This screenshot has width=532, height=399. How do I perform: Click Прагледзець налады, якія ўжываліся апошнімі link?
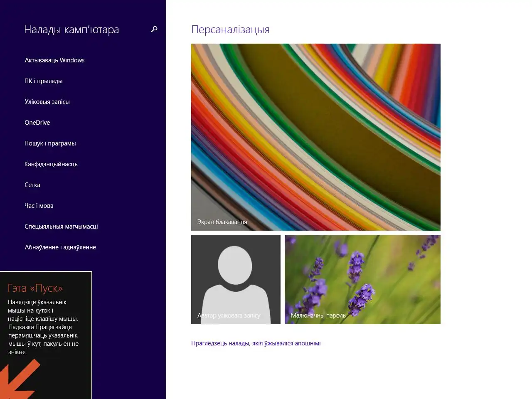point(256,343)
